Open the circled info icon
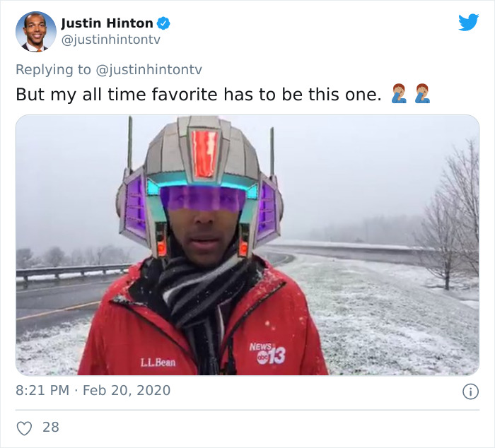 pos(470,391)
